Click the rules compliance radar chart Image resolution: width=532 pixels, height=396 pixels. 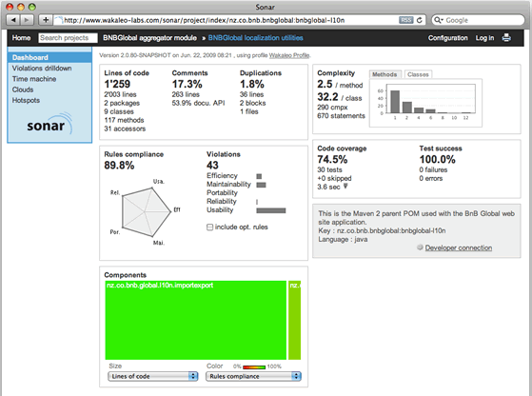tap(146, 212)
